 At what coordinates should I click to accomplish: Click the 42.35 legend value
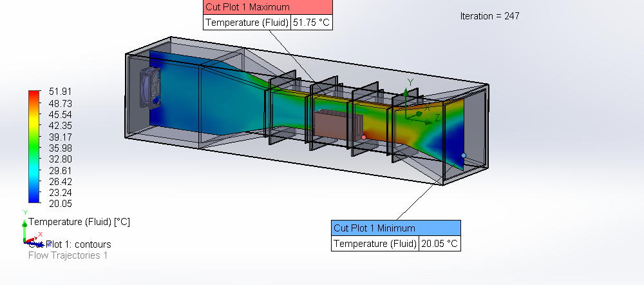[x=60, y=126]
